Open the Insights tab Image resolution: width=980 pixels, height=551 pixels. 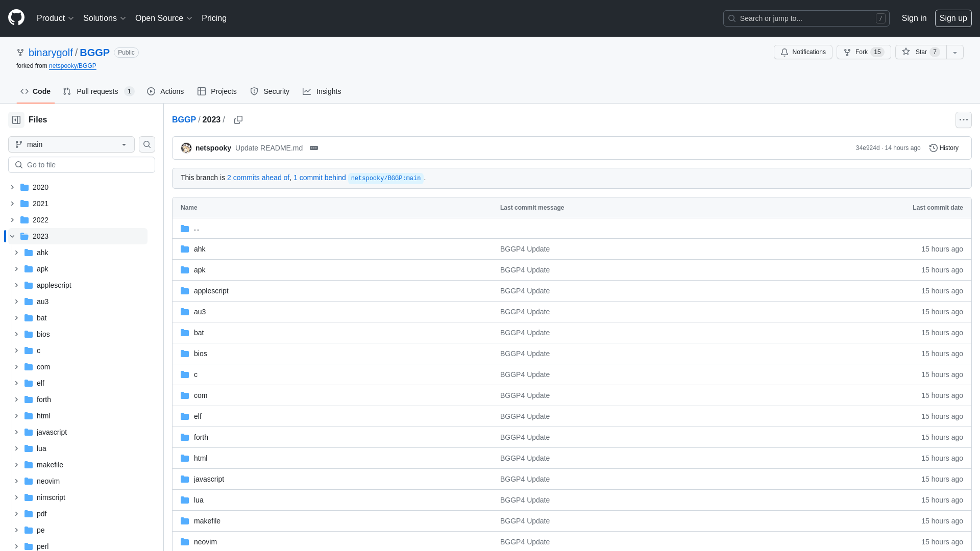[x=322, y=91]
